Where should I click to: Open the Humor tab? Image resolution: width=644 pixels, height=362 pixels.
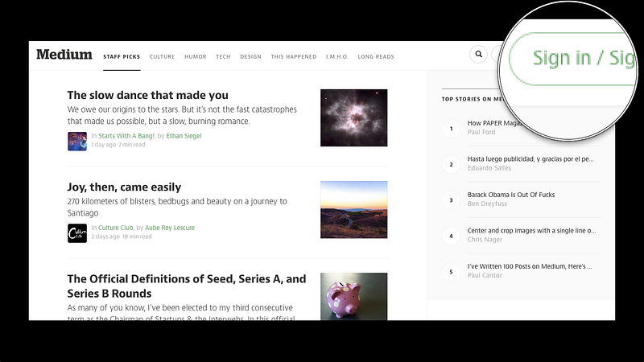pyautogui.click(x=196, y=56)
